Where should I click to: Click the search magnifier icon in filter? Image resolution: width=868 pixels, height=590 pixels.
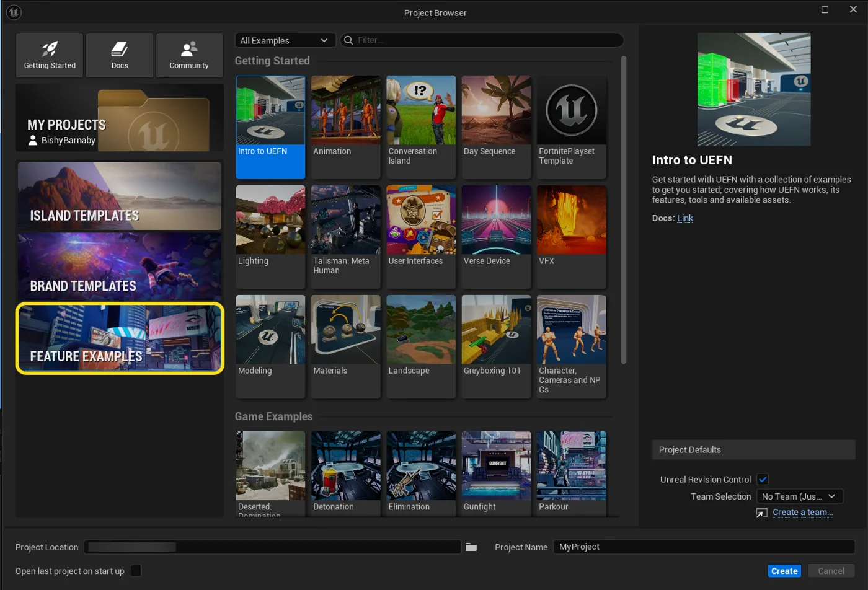pyautogui.click(x=348, y=40)
